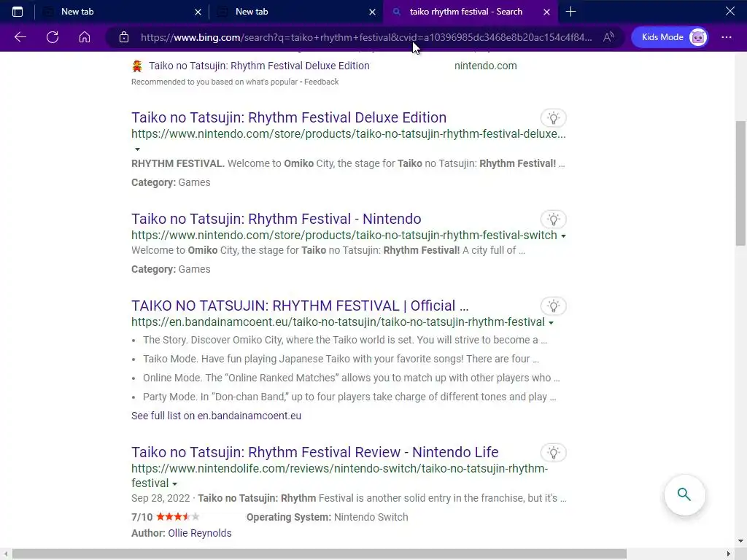Expand dropdown arrow after bandainamcoent.eu URL
Viewport: 747px width, 560px height.
551,323
